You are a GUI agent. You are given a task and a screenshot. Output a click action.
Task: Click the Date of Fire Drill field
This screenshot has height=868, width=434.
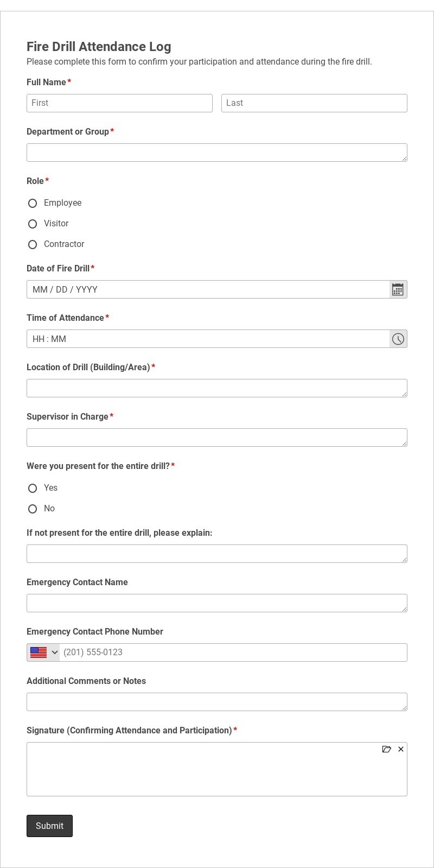click(208, 289)
